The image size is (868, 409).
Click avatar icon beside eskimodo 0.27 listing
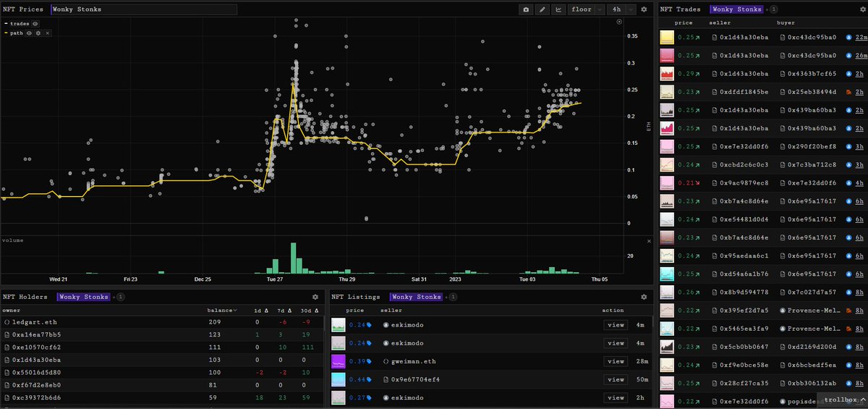coord(386,397)
